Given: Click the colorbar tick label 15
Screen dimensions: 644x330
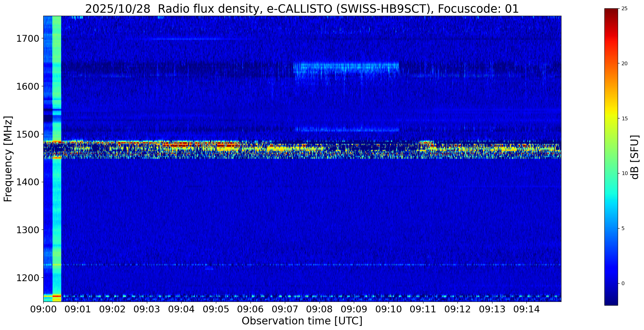Looking at the screenshot, I should pyautogui.click(x=625, y=118).
